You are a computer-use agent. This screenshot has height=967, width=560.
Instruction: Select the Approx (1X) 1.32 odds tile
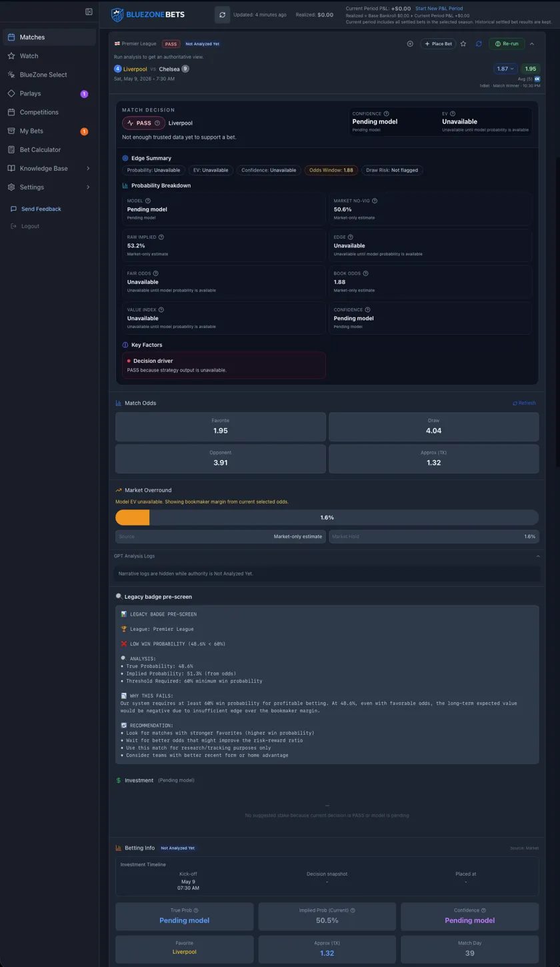click(x=434, y=459)
